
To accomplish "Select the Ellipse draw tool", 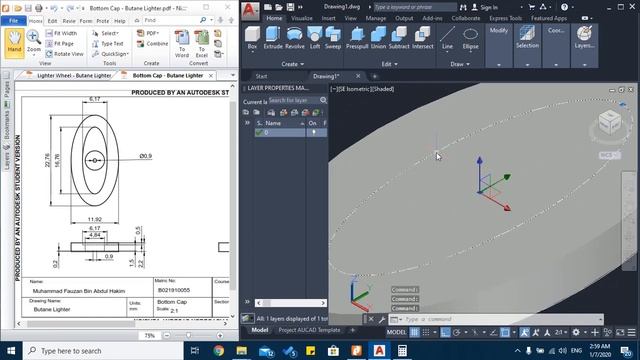I will pyautogui.click(x=470, y=38).
